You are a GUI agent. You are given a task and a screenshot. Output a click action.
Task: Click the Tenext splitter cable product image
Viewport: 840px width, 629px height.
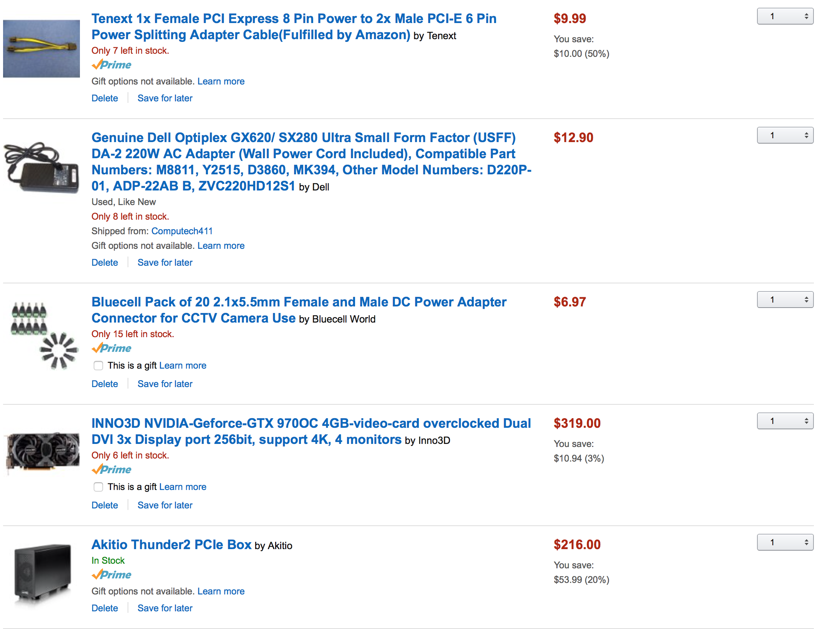pyautogui.click(x=42, y=49)
